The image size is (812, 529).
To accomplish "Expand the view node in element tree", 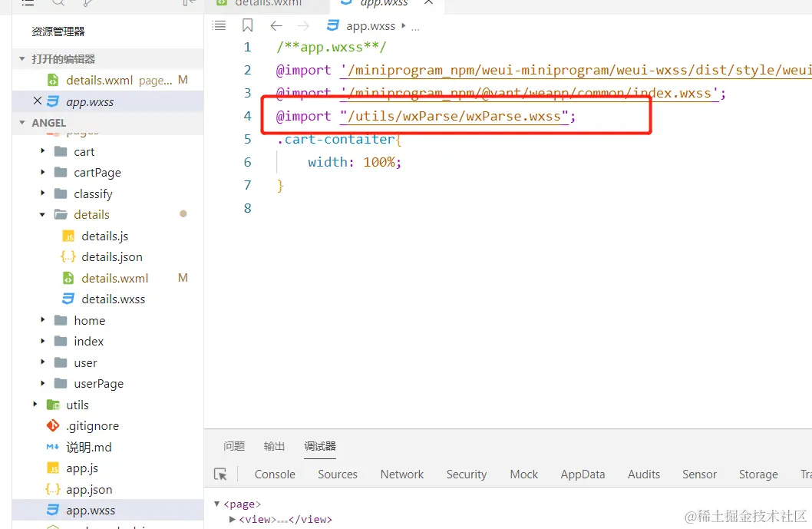I will [233, 519].
